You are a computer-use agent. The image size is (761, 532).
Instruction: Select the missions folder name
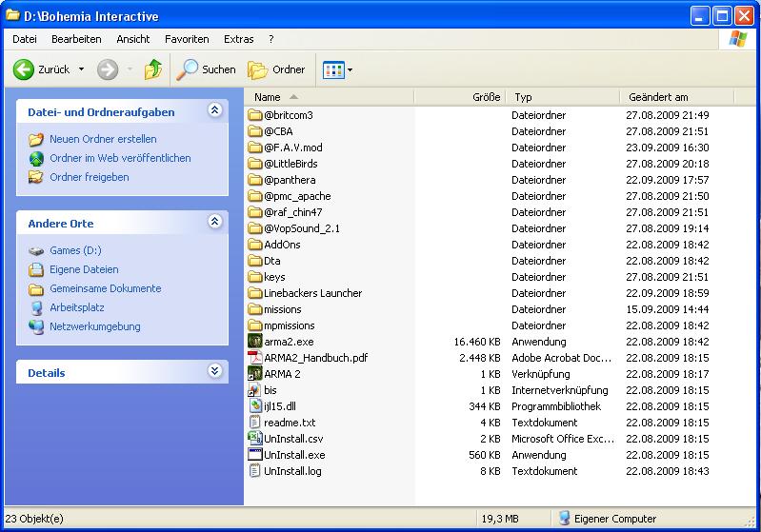[x=283, y=309]
